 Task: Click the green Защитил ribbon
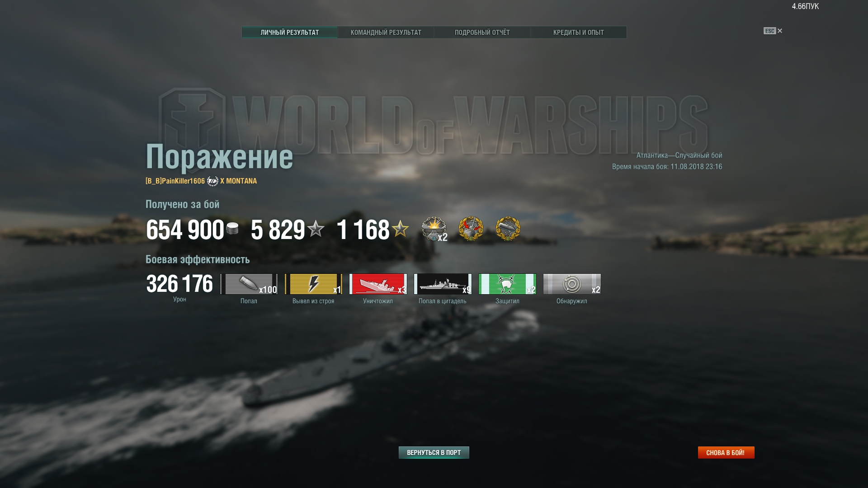click(507, 284)
